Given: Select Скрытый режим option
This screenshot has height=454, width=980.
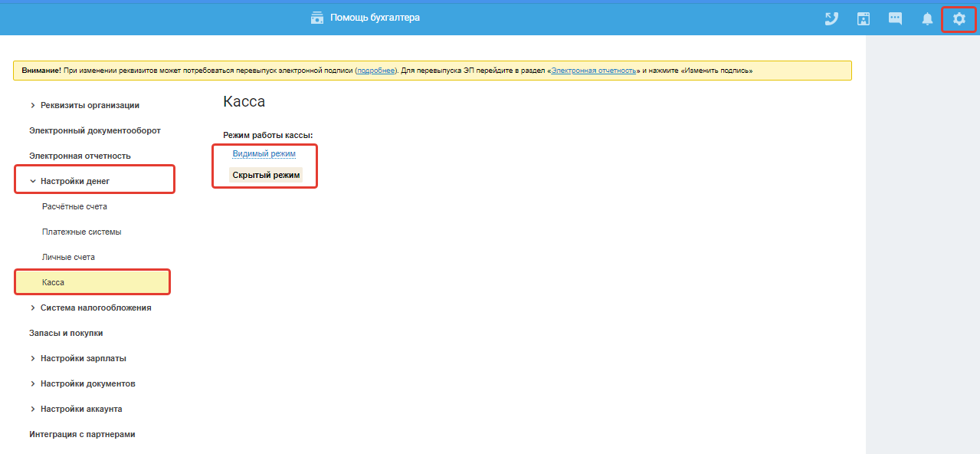Looking at the screenshot, I should (x=266, y=175).
